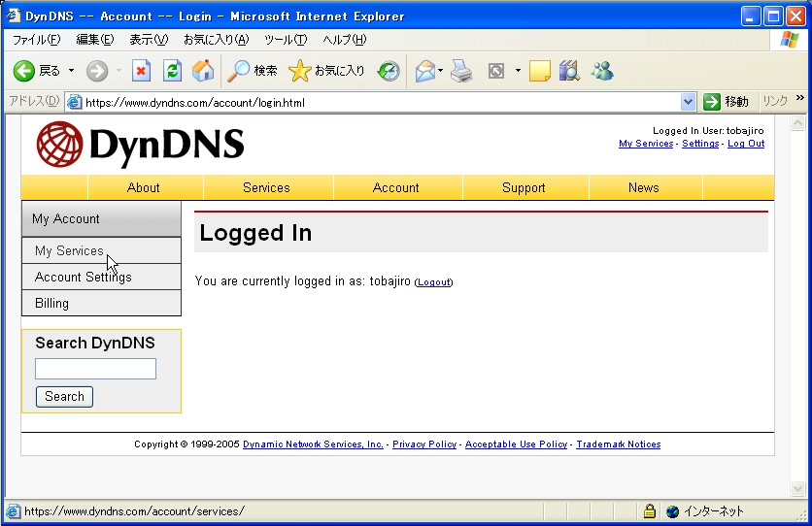The image size is (812, 526).
Task: Click the status bar page icon
Action: [x=14, y=511]
